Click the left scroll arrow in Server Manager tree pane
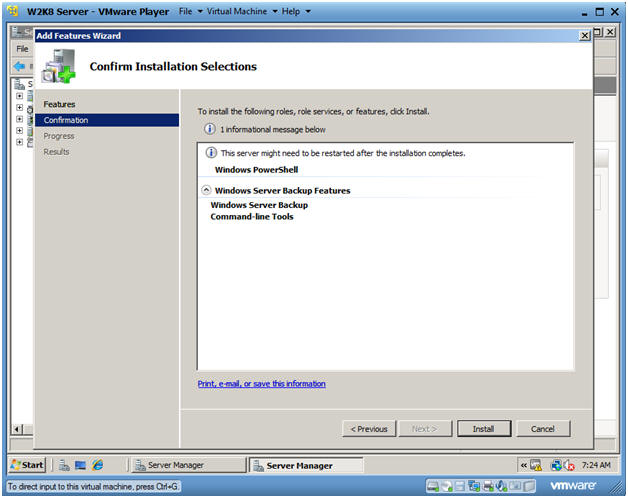628x498 pixels. 16,429
